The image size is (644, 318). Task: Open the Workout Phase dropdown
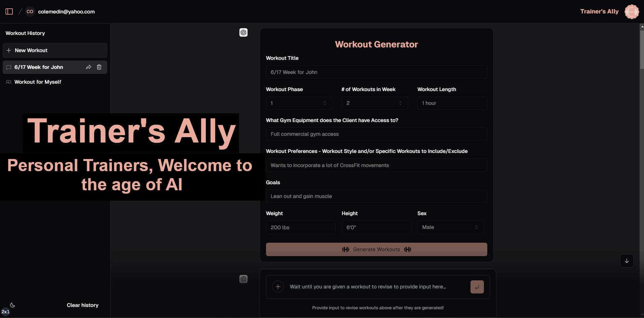point(299,103)
